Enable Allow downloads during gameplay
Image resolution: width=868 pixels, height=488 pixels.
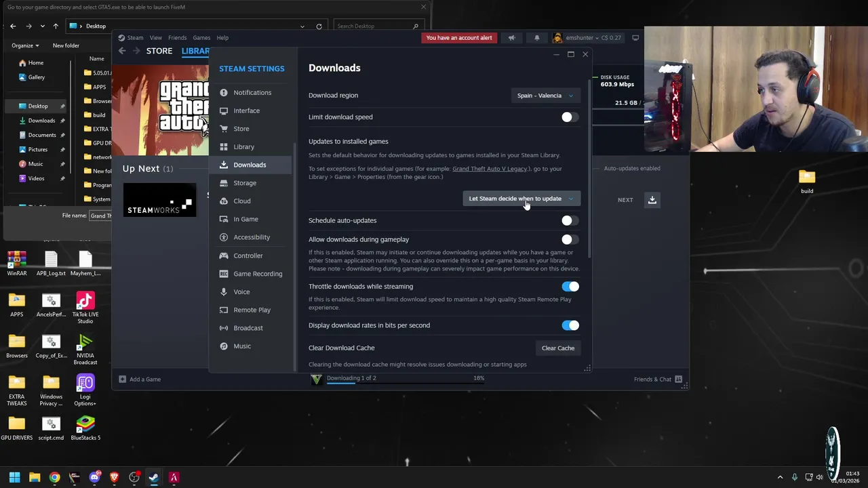(x=570, y=239)
